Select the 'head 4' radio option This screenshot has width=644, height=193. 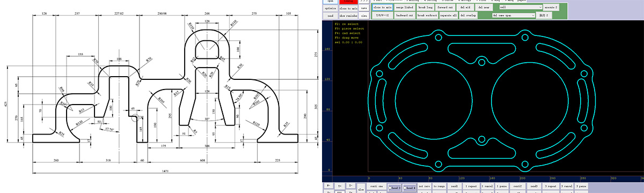[409, 188]
